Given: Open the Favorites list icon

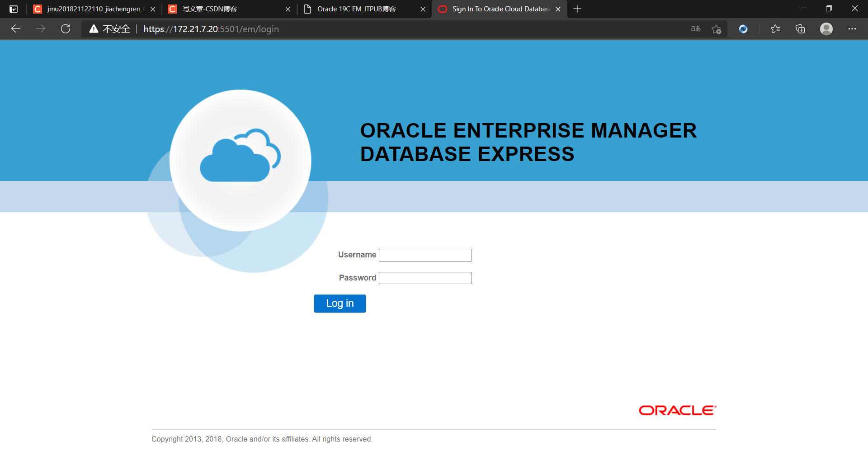Looking at the screenshot, I should point(775,29).
